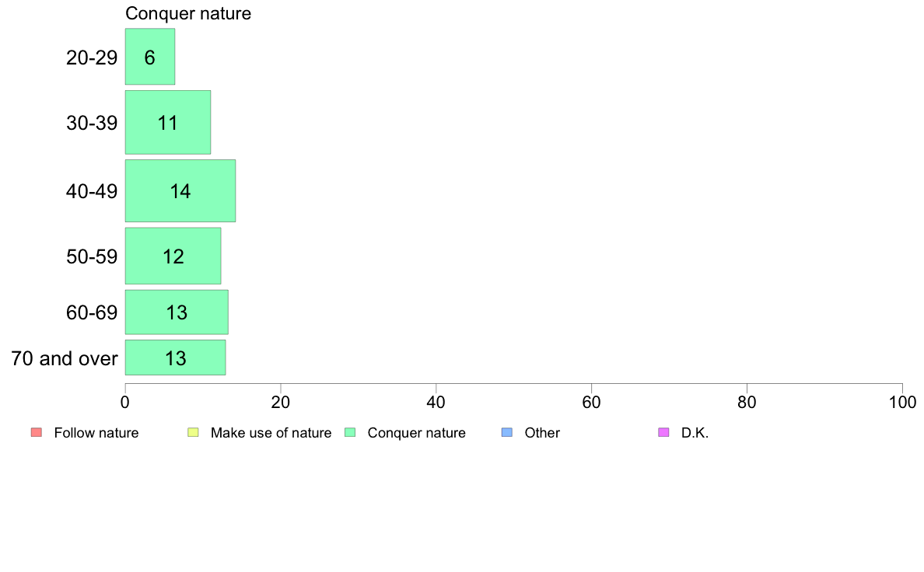Click the 70 and over axis label

point(65,358)
